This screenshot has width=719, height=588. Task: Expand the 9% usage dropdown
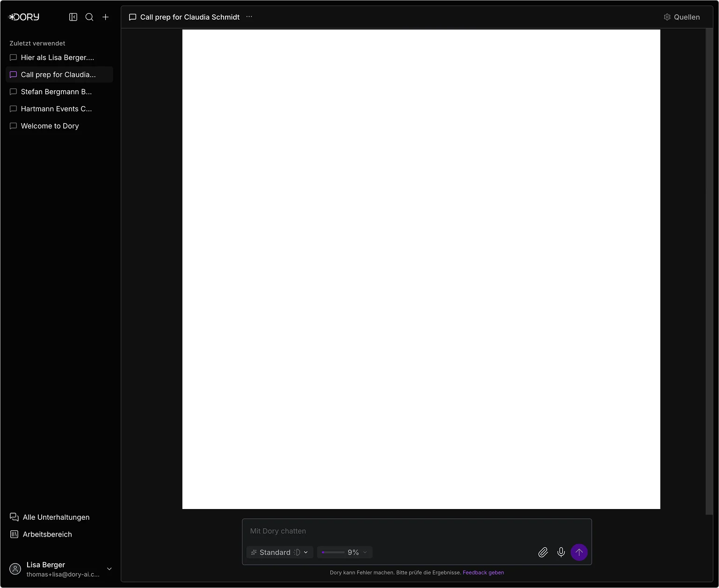pos(345,552)
